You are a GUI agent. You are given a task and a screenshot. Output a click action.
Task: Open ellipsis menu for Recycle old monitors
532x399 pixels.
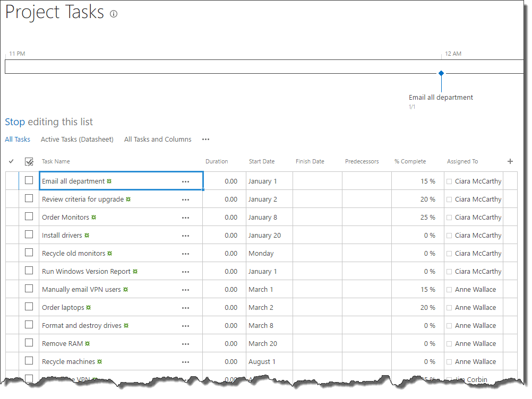[185, 254]
